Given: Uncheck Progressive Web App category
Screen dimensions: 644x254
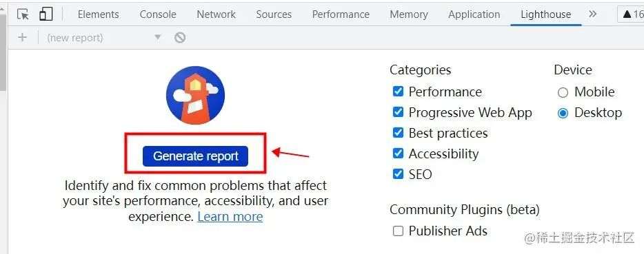Looking at the screenshot, I should tap(398, 112).
